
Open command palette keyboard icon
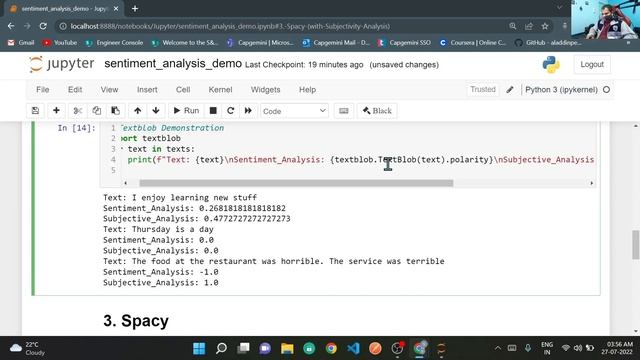pyautogui.click(x=344, y=111)
